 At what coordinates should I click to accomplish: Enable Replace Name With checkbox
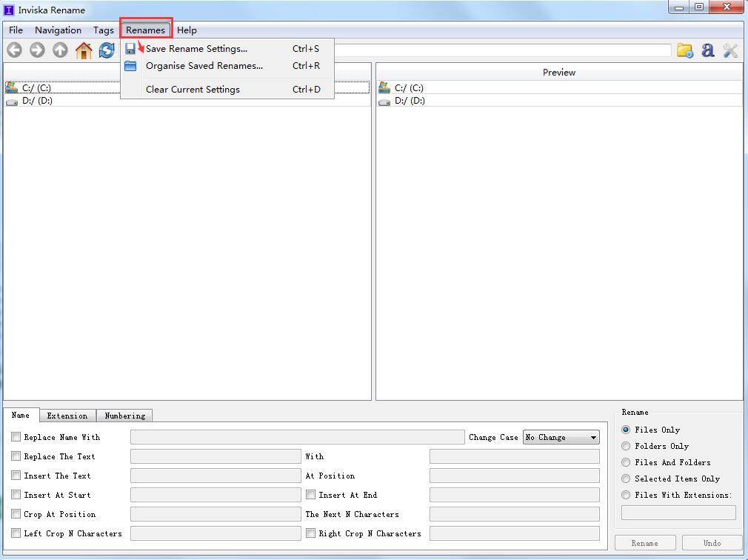click(16, 437)
